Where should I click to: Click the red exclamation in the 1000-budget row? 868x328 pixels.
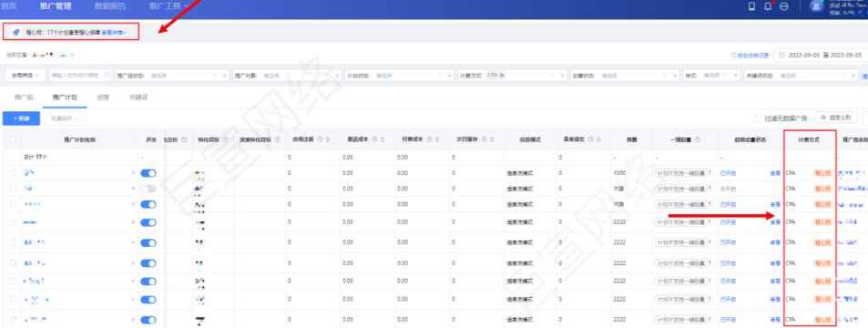click(x=710, y=173)
